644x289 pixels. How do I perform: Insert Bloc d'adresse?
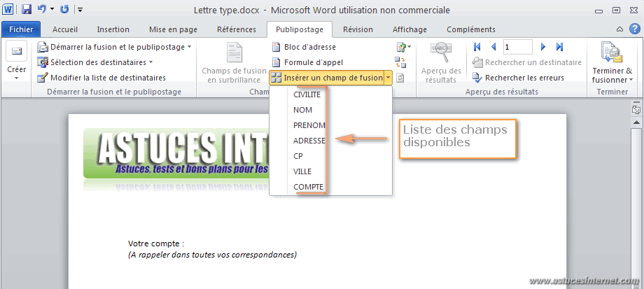[304, 47]
